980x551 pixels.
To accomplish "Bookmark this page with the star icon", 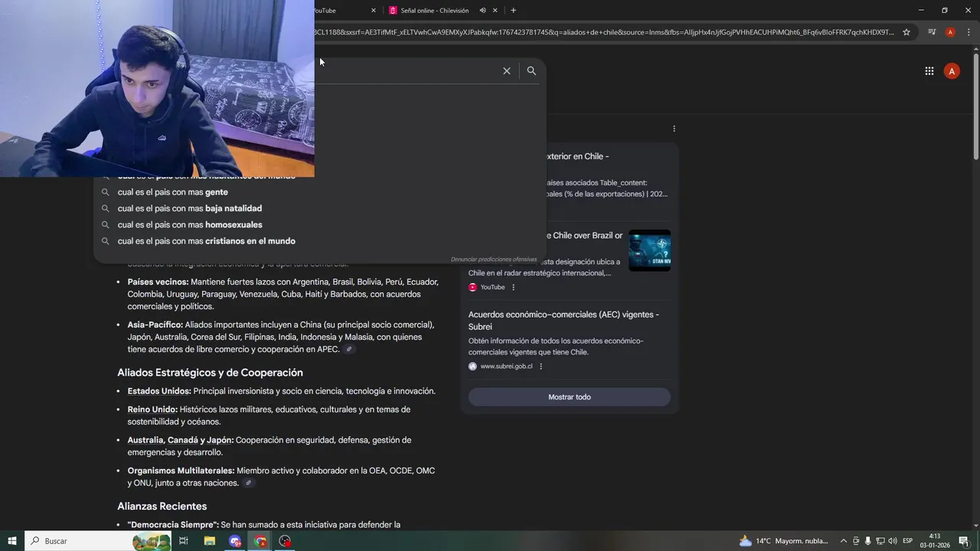I will coord(906,32).
